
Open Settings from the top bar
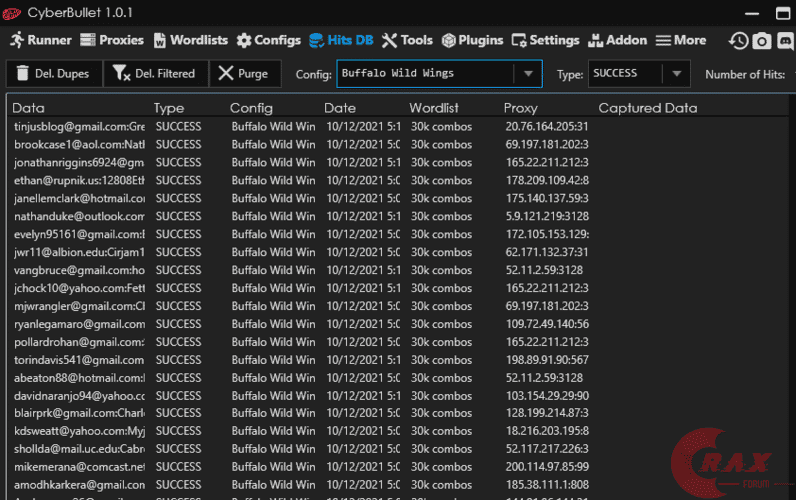point(521,41)
